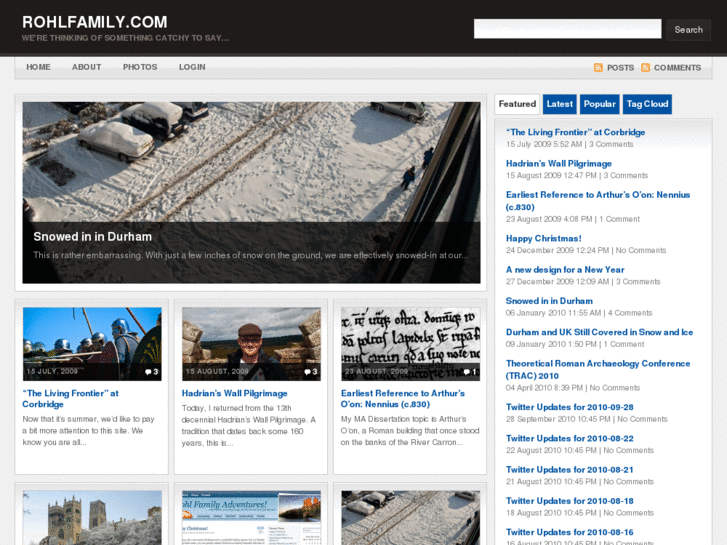Click the text "24 December 2009 12:24 PM | No Comments"
This screenshot has height=545, width=727.
pyautogui.click(x=586, y=250)
